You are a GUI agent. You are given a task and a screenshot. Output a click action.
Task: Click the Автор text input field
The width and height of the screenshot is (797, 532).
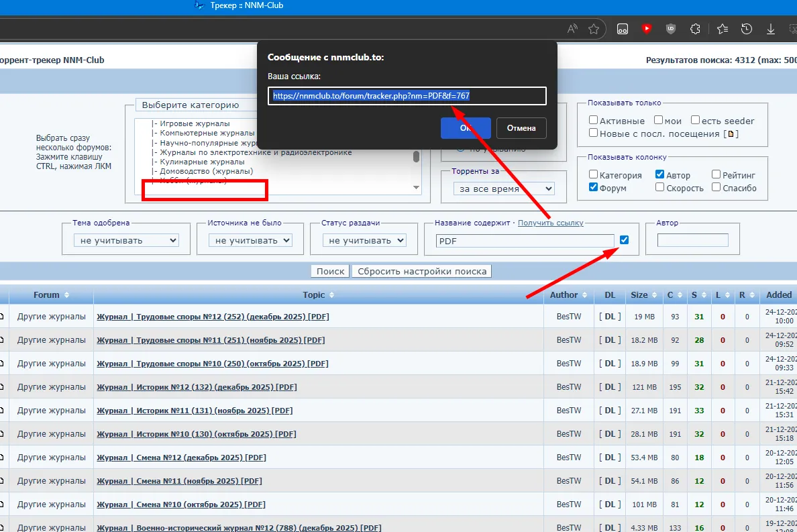point(692,240)
